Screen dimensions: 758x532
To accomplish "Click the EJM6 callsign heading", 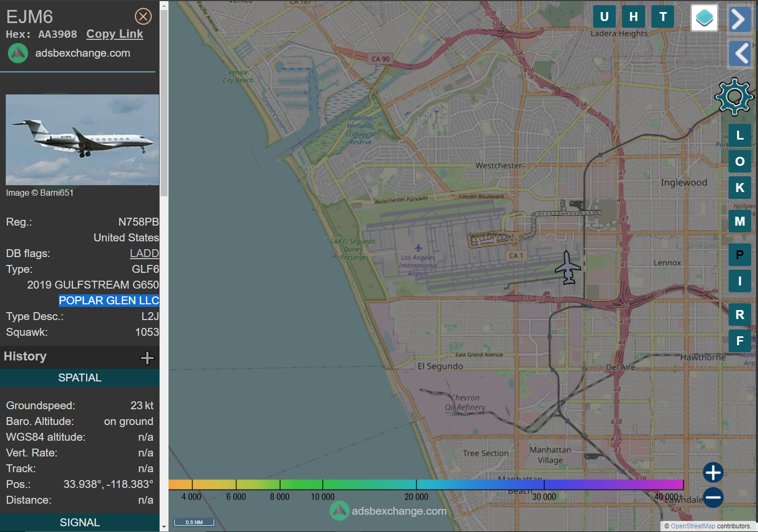I will click(29, 17).
